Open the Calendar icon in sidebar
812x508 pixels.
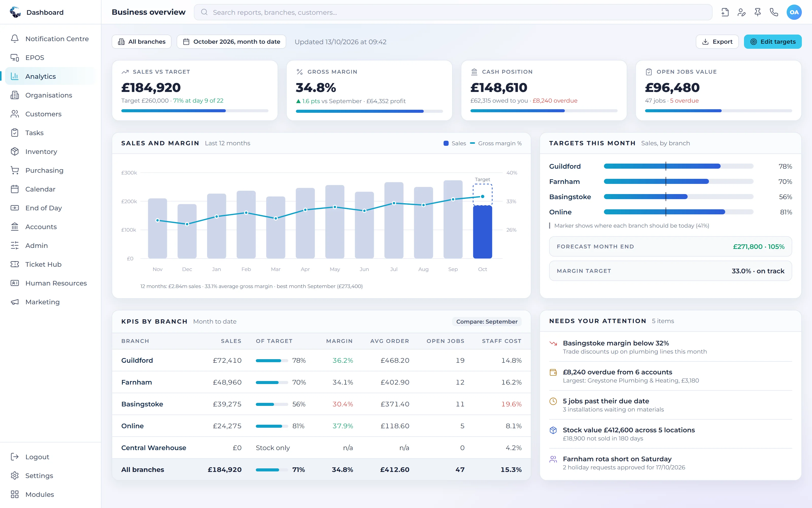click(x=15, y=189)
